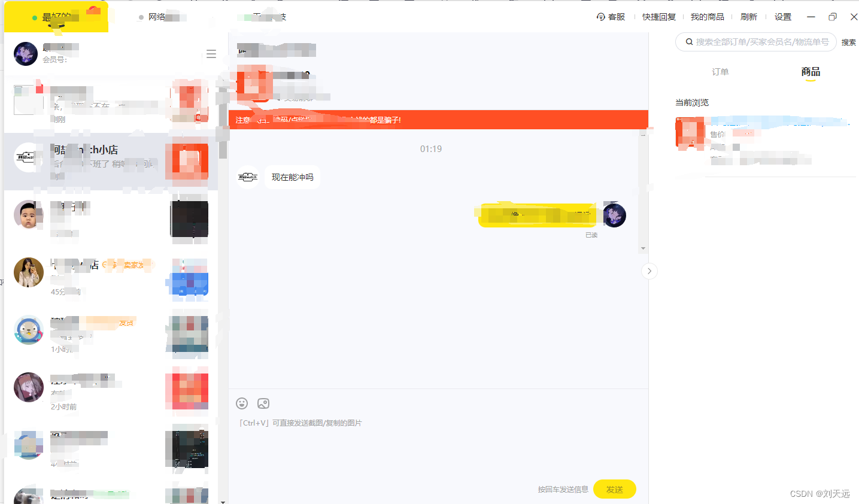Screen dimensions: 859x504
Task: Click the 已读 read status label
Action: tap(591, 235)
